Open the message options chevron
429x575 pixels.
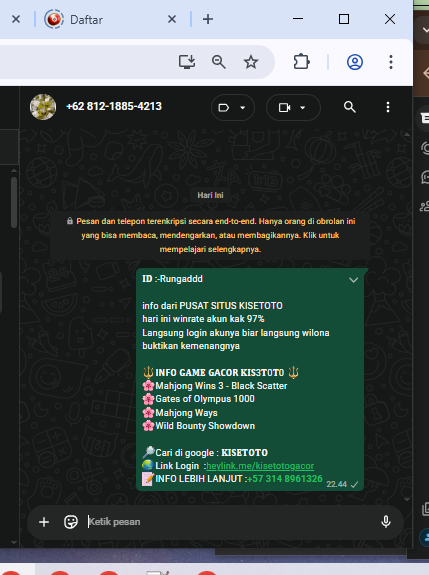(353, 280)
